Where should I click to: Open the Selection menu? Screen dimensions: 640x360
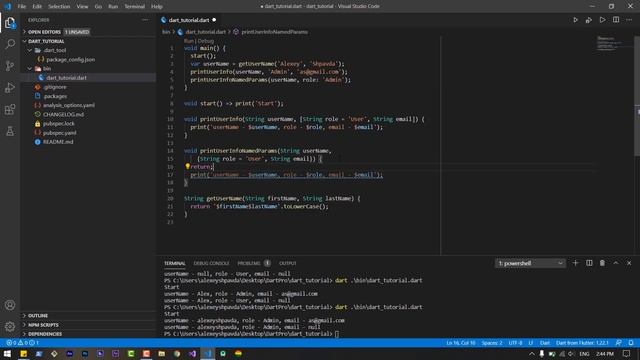pyautogui.click(x=59, y=7)
